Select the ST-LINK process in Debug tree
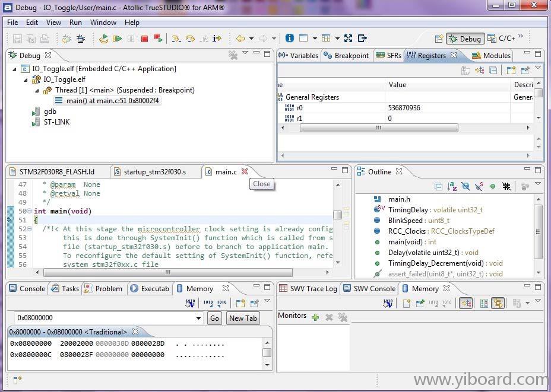The width and height of the screenshot is (551, 392). click(51, 122)
